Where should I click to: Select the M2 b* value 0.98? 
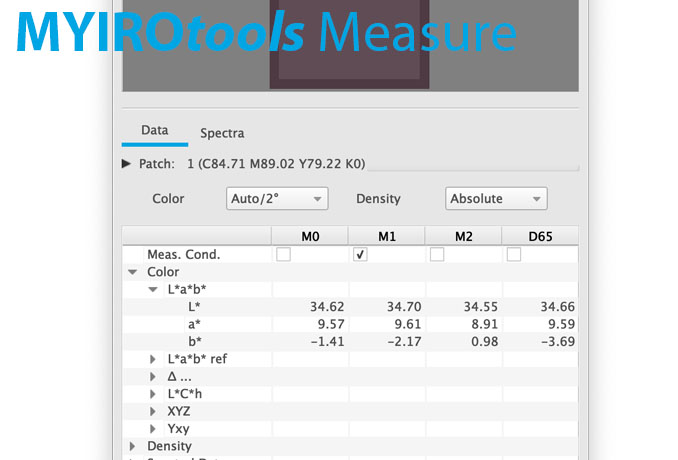(484, 342)
